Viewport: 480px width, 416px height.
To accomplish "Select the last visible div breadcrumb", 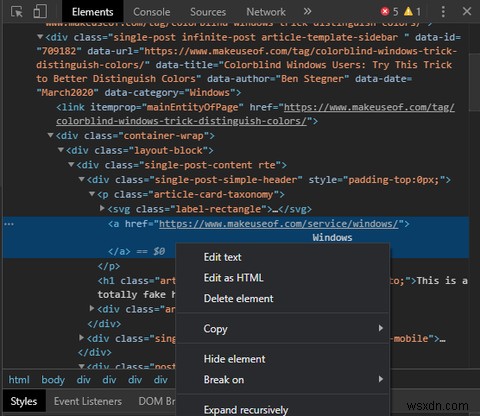I will [161, 380].
